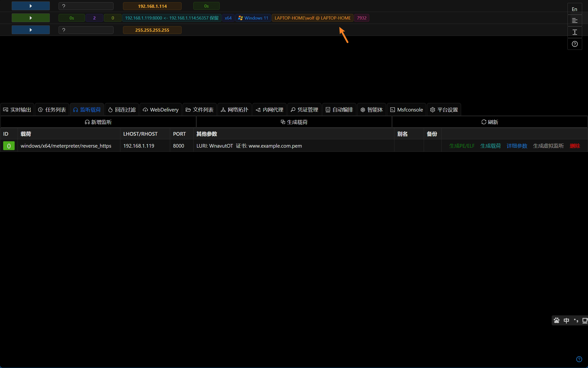Click the green ID 0 badge
The height and width of the screenshot is (368, 588).
[9, 146]
